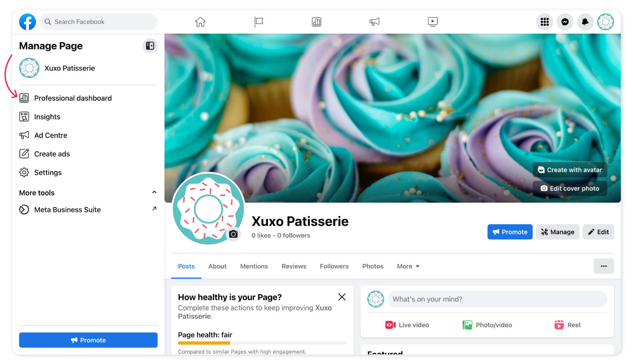Click the Page health progress bar

[262, 343]
